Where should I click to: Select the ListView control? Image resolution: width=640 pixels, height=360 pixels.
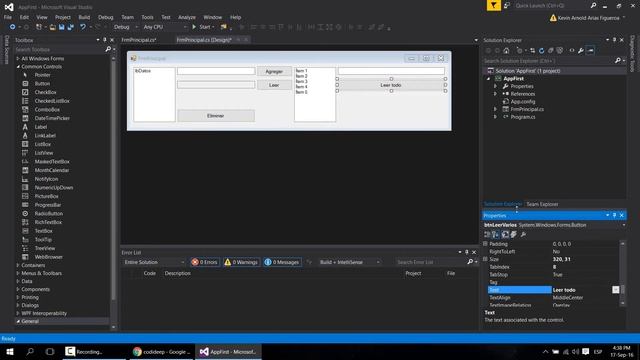point(44,153)
